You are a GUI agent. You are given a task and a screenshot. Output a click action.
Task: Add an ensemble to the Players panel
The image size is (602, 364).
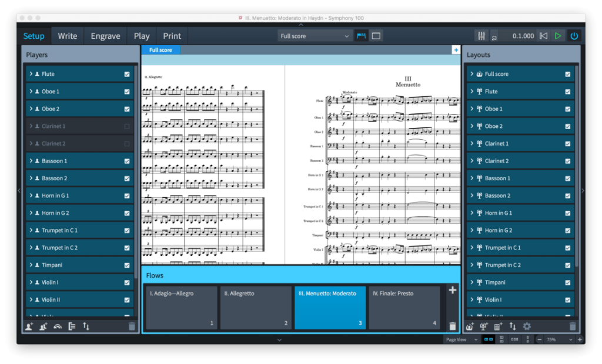click(57, 326)
